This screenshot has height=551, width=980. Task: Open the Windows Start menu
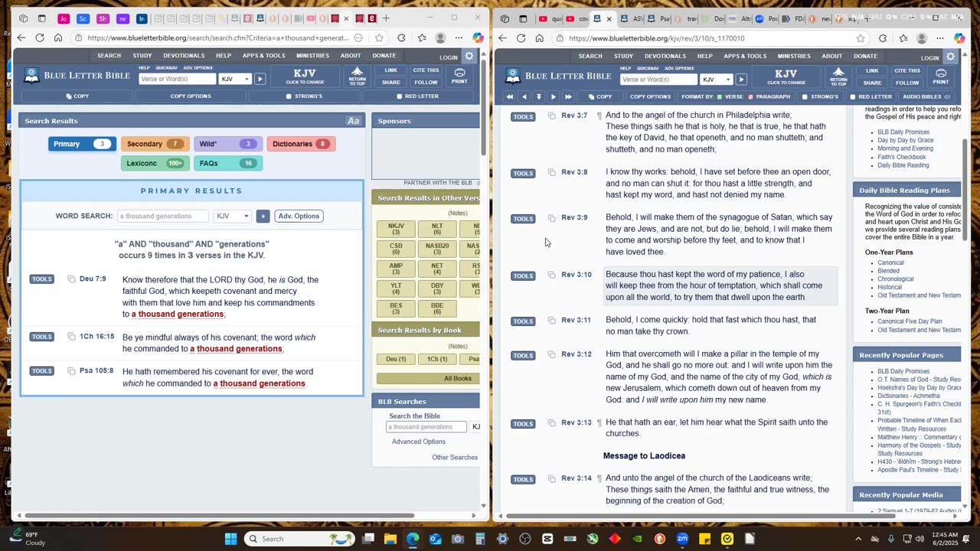[x=230, y=539]
